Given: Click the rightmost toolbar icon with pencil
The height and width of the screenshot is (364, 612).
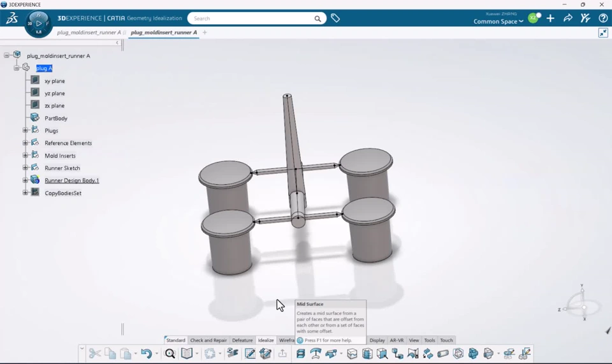Looking at the screenshot, I should pyautogui.click(x=525, y=353).
